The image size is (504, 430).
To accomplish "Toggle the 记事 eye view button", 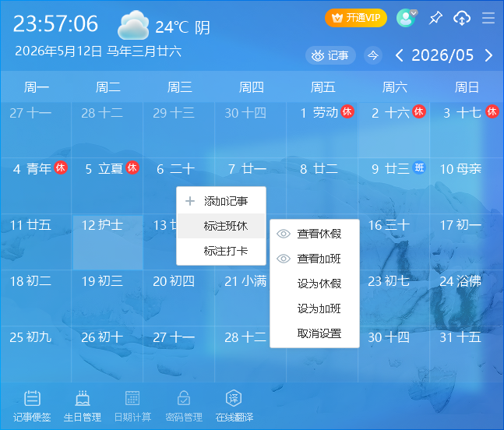I will tap(330, 55).
